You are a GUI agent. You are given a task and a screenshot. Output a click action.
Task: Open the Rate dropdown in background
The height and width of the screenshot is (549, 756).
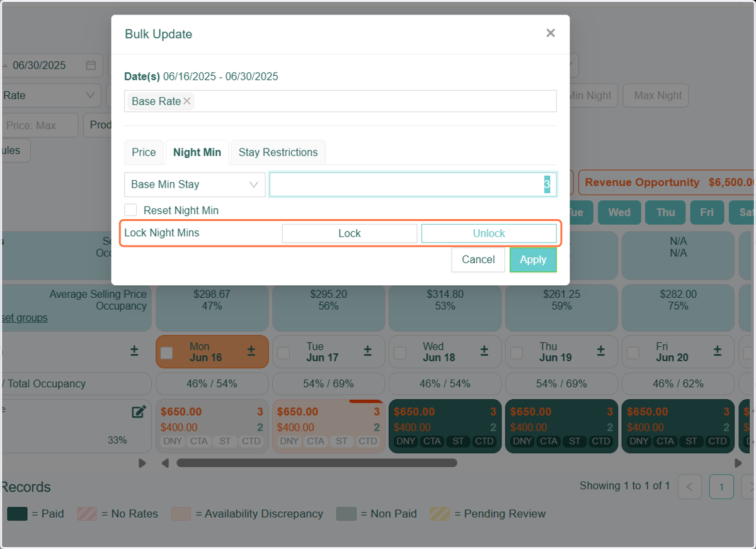pos(50,96)
